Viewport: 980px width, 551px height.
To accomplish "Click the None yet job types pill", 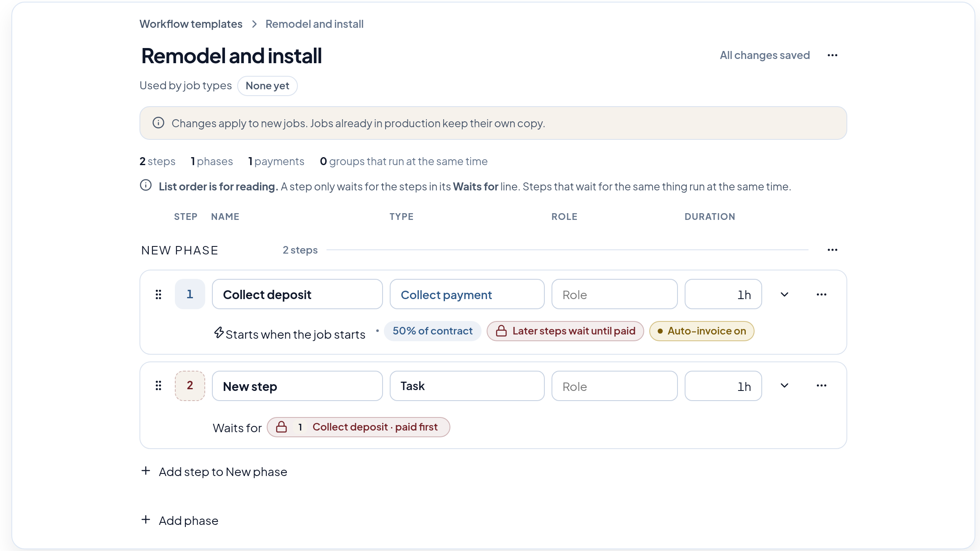I will (267, 86).
